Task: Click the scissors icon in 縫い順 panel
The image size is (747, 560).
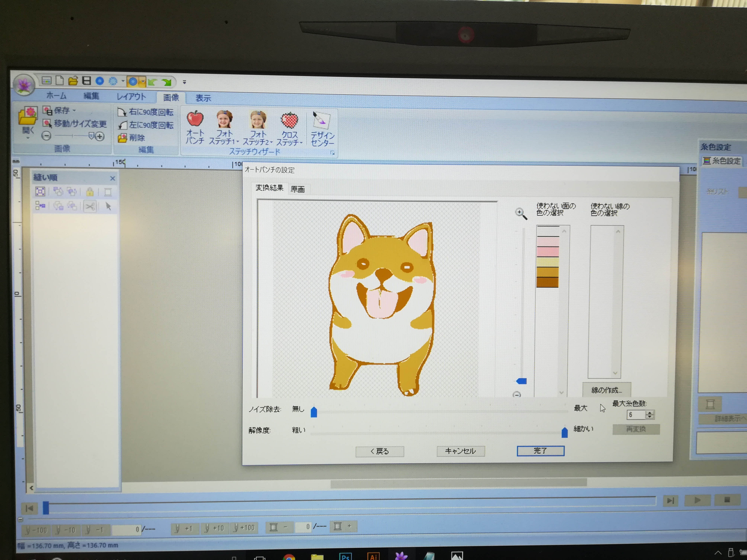Action: (x=90, y=206)
